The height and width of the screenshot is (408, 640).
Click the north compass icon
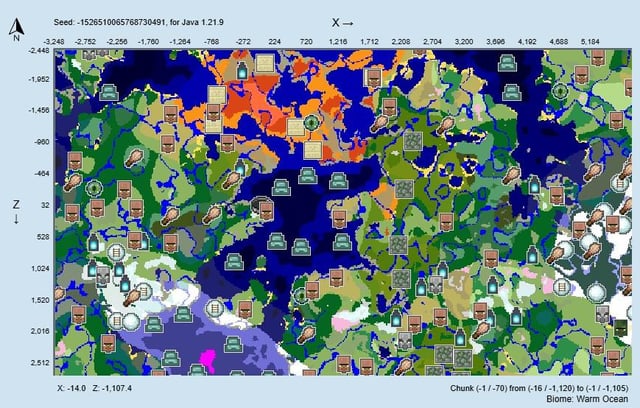point(14,29)
